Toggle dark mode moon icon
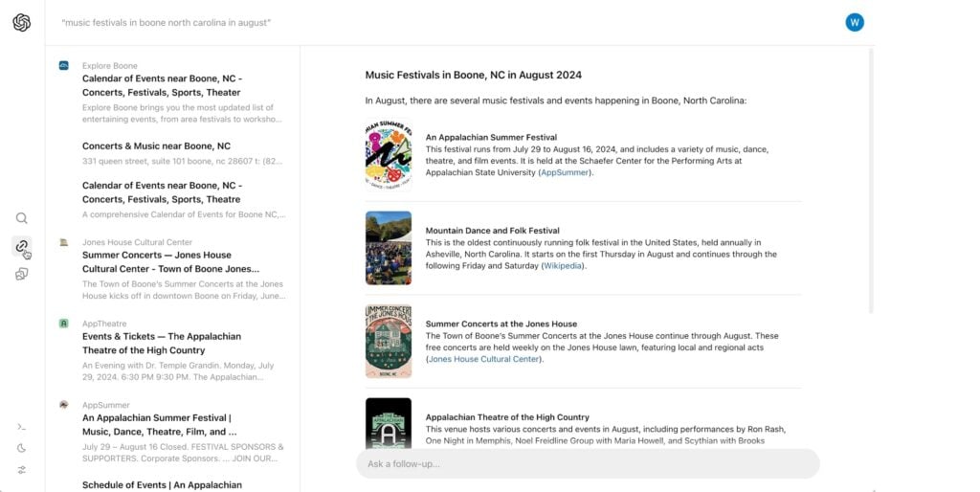The height and width of the screenshot is (492, 980). (22, 448)
